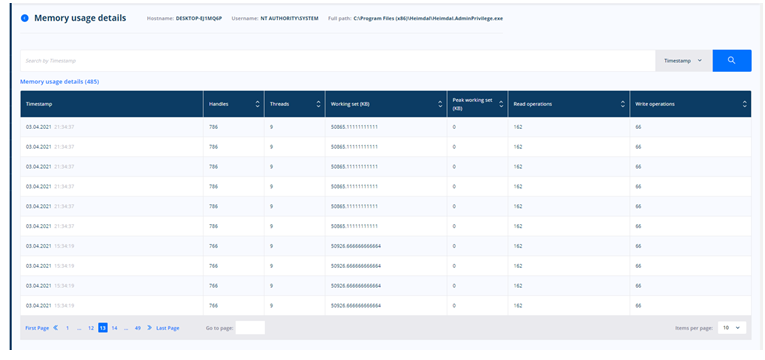Open the Timestamp search filter dropdown
Image resolution: width=765 pixels, height=360 pixels.
[683, 60]
